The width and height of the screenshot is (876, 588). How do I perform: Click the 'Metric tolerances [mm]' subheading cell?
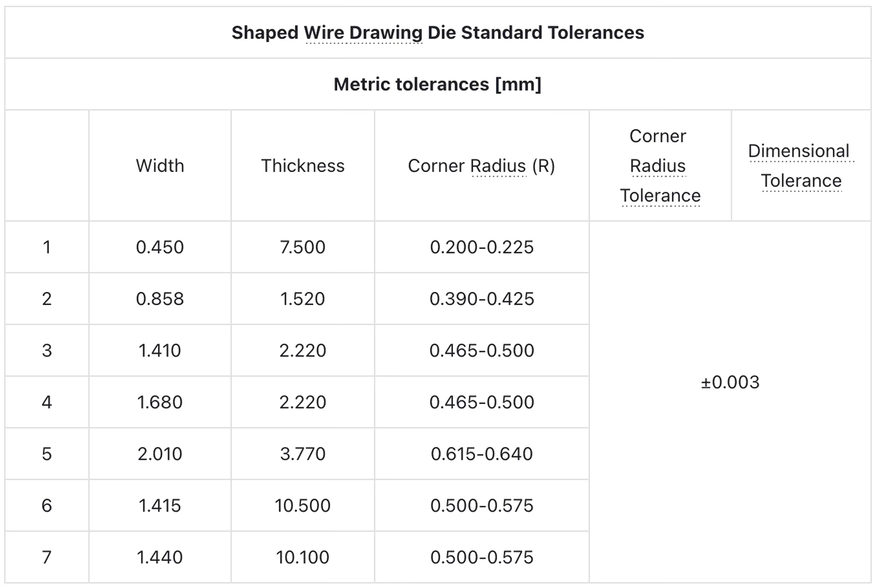[438, 84]
